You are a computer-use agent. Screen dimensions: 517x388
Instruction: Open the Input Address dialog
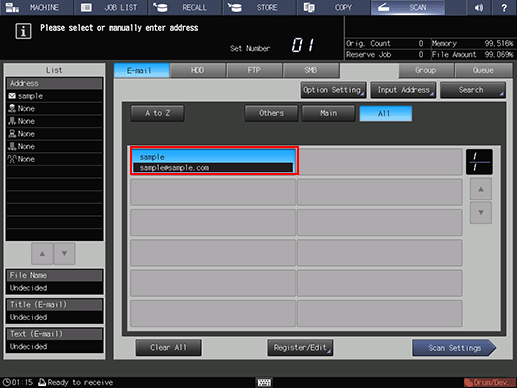(x=403, y=90)
